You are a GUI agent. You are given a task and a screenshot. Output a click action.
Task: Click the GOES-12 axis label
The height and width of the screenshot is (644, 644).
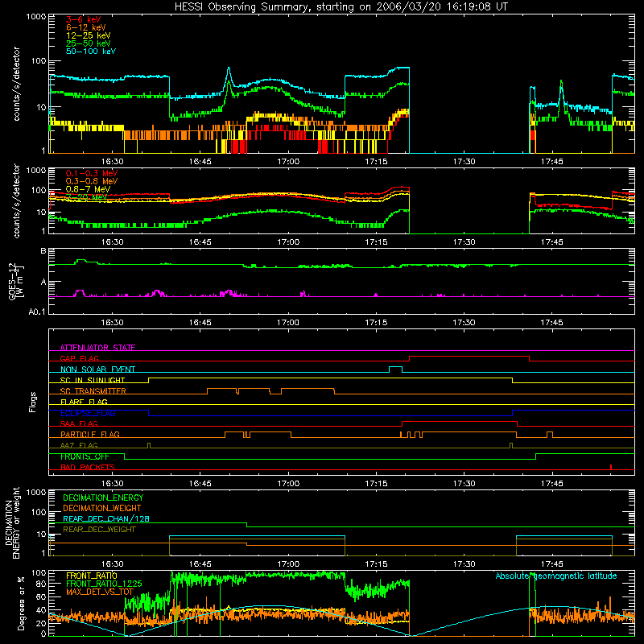point(15,281)
